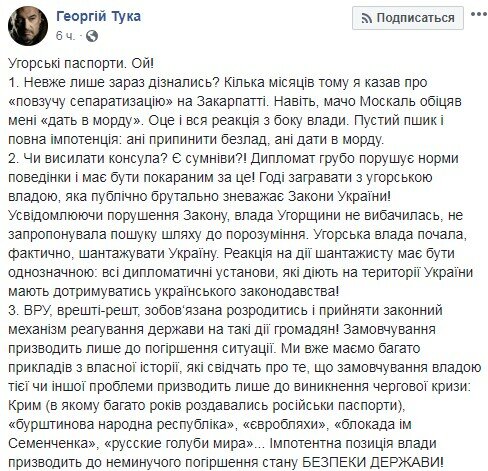Screen dimensions: 488x471
Task: Open the post timestamp '6 ч.'
Action: click(65, 36)
